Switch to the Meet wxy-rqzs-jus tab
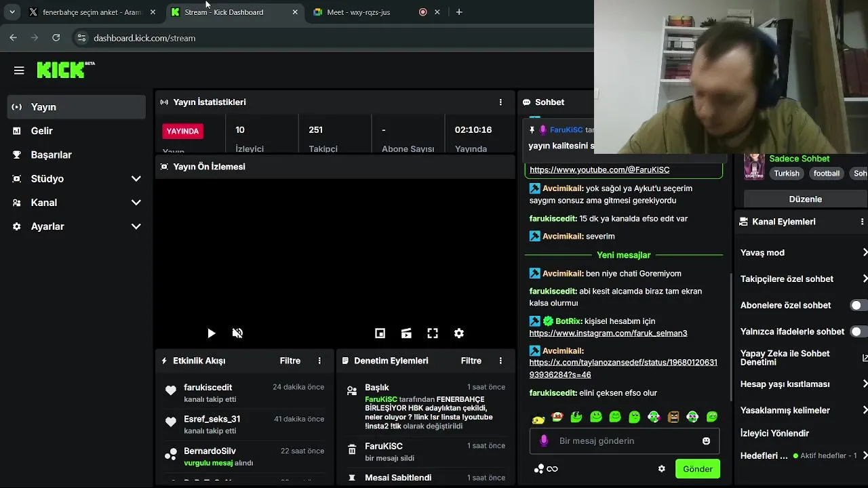The width and height of the screenshot is (868, 488). click(x=376, y=12)
